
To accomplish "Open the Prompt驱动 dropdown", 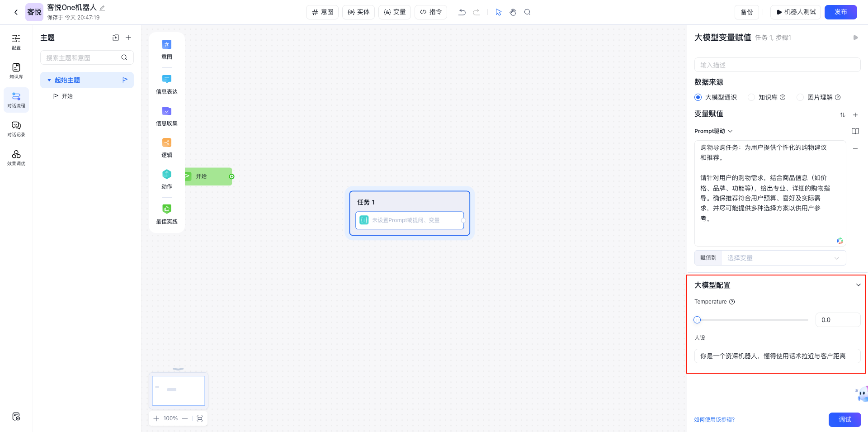I will click(x=713, y=131).
